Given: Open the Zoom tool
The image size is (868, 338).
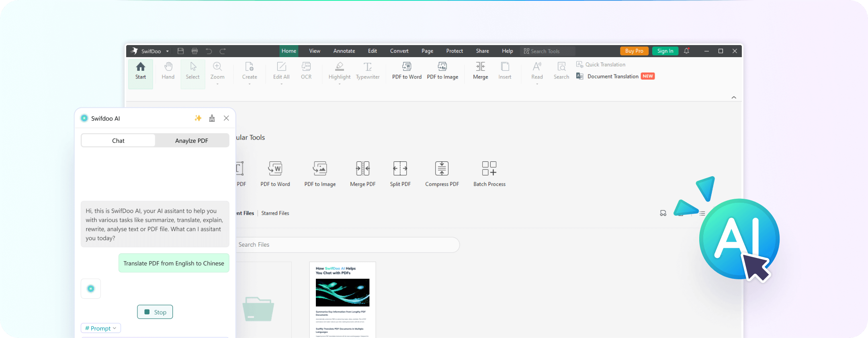Looking at the screenshot, I should [x=217, y=71].
